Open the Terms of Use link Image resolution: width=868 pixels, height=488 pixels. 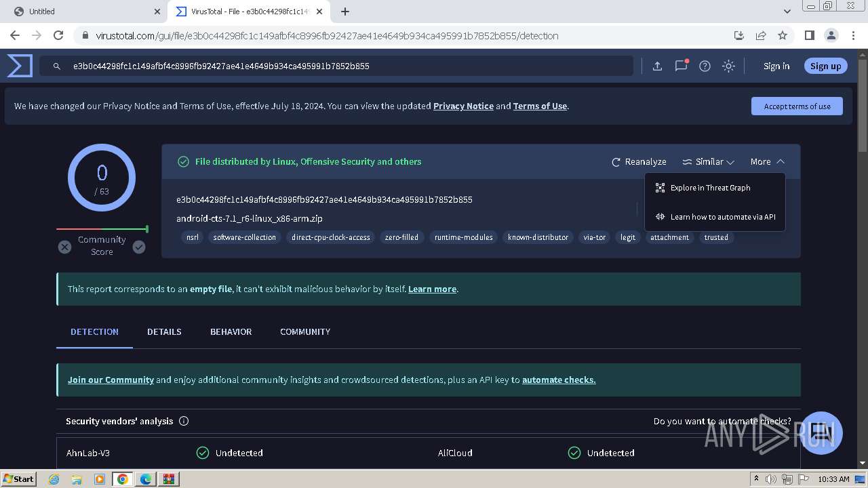point(540,106)
